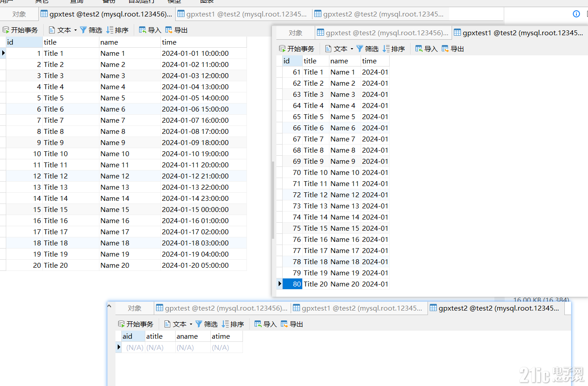Screen dimensions: 588x386
Task: Click Begin Transaction in the gpxtest1 window
Action: point(297,49)
